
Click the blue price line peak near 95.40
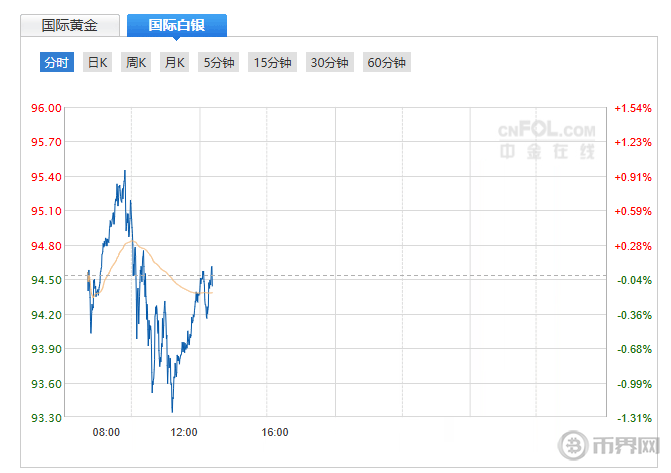125,172
